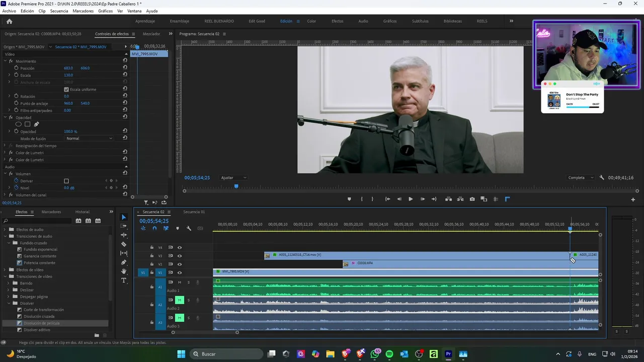
Task: Open the Historial panel tab
Action: (82, 212)
